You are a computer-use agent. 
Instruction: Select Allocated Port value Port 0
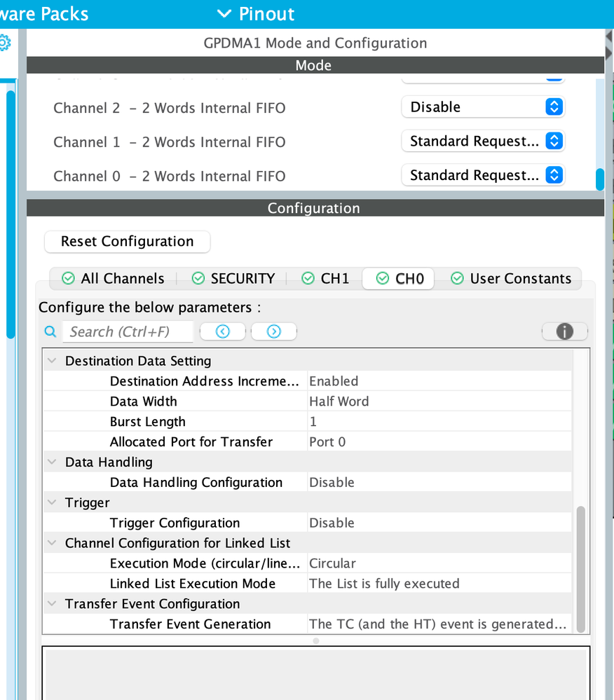coord(439,442)
